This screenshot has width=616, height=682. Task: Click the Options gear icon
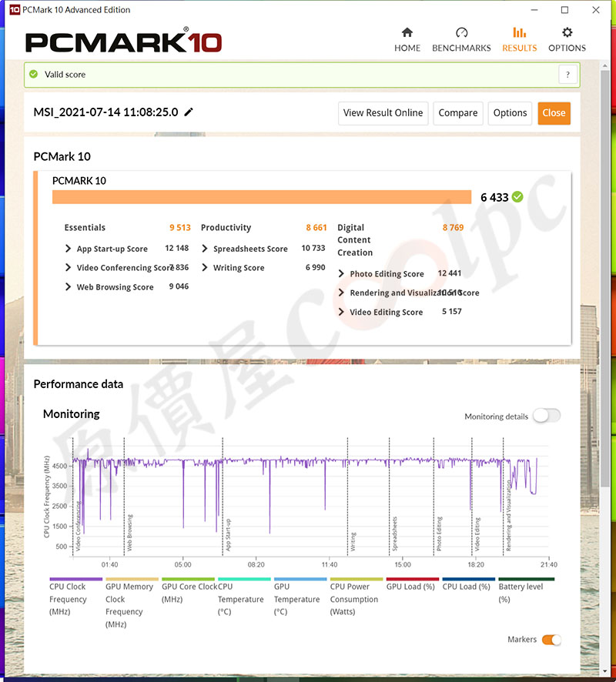coord(567,32)
